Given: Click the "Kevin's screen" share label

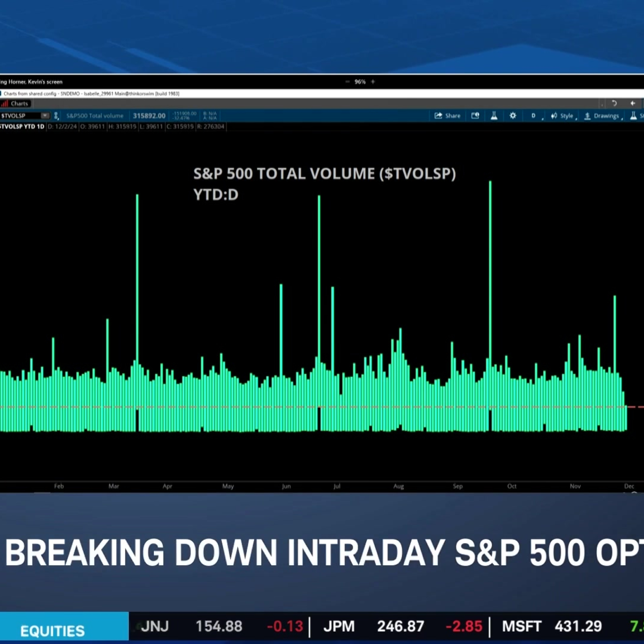Looking at the screenshot, I should (x=45, y=82).
